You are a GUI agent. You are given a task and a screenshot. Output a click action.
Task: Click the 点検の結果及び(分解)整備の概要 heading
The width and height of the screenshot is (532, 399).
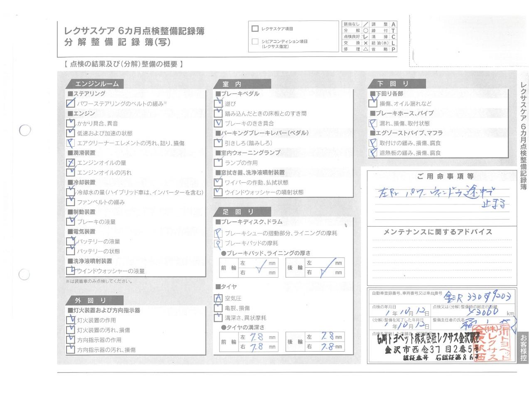pos(123,64)
